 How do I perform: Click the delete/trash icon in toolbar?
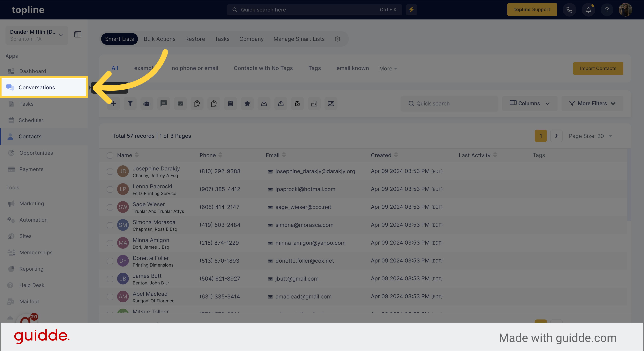click(x=230, y=103)
